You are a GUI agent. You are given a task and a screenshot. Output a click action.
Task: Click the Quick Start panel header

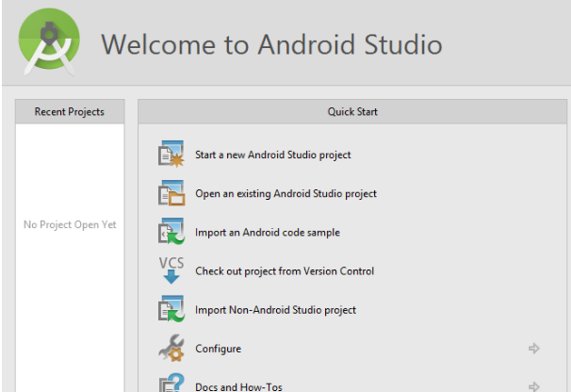[352, 112]
